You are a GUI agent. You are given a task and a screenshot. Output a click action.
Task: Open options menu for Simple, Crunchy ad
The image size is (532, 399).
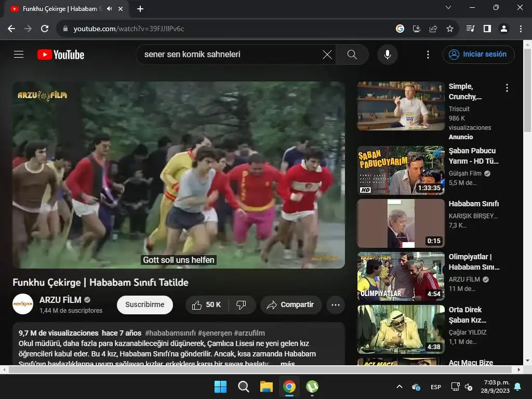[x=507, y=88]
